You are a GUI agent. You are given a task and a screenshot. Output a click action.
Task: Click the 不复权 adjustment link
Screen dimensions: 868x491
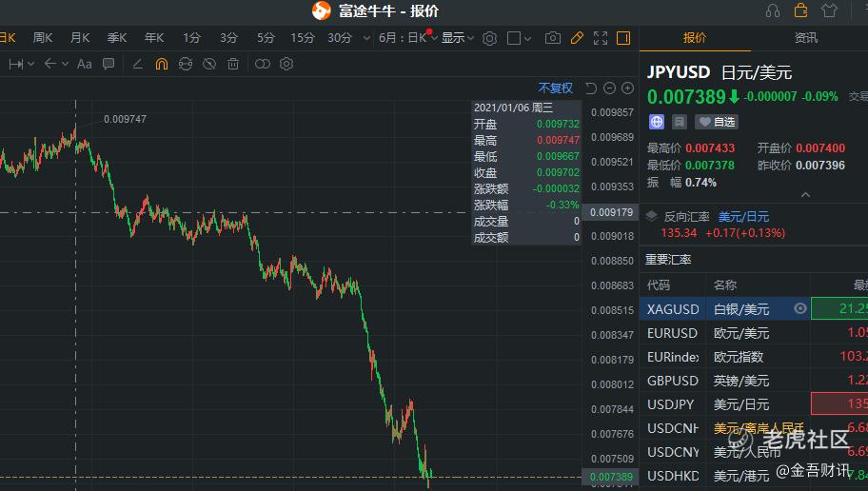555,88
